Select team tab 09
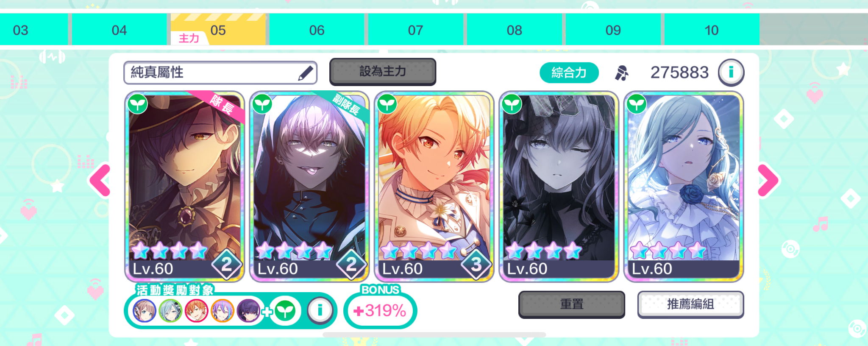 coord(613,30)
